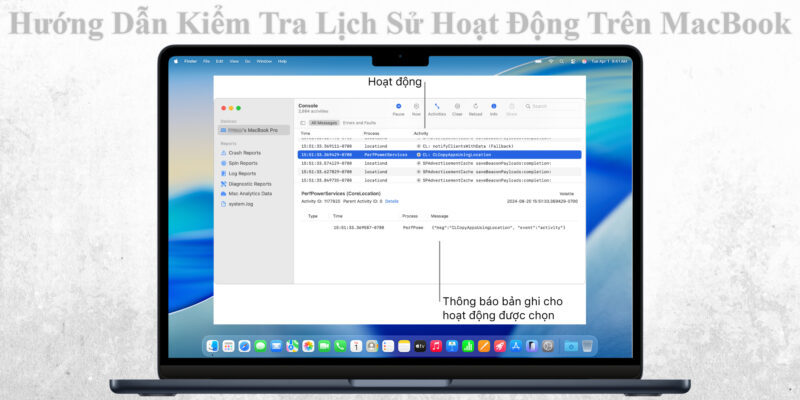Click the Pause toolbar button in Console
This screenshot has width=800, height=400.
click(398, 109)
